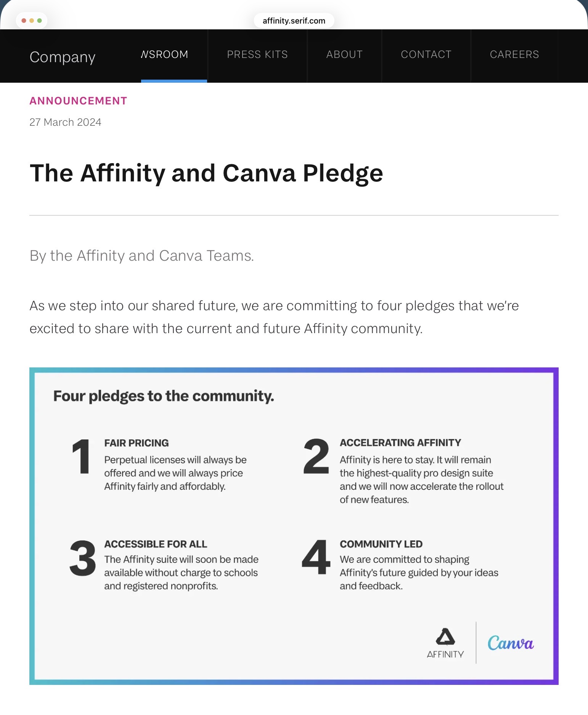This screenshot has height=715, width=588.
Task: Go to the Press Kits tab
Action: 257,55
